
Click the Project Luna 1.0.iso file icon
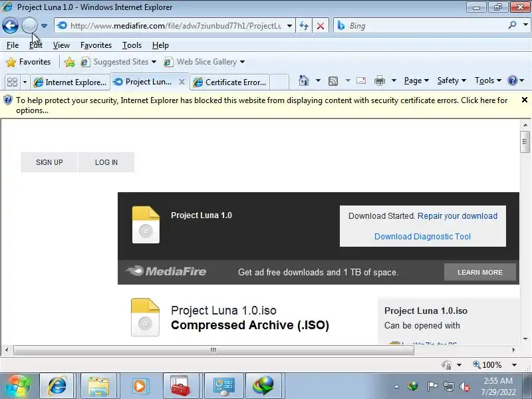point(145,317)
